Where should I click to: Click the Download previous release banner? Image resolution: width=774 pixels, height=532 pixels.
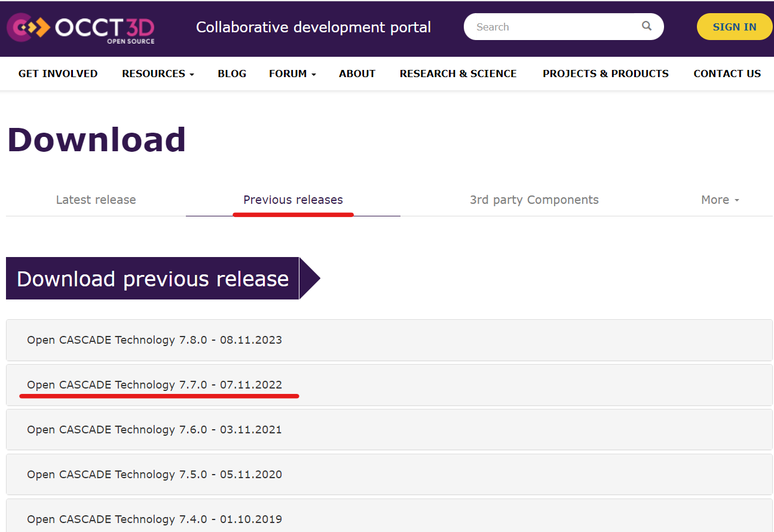(x=163, y=279)
